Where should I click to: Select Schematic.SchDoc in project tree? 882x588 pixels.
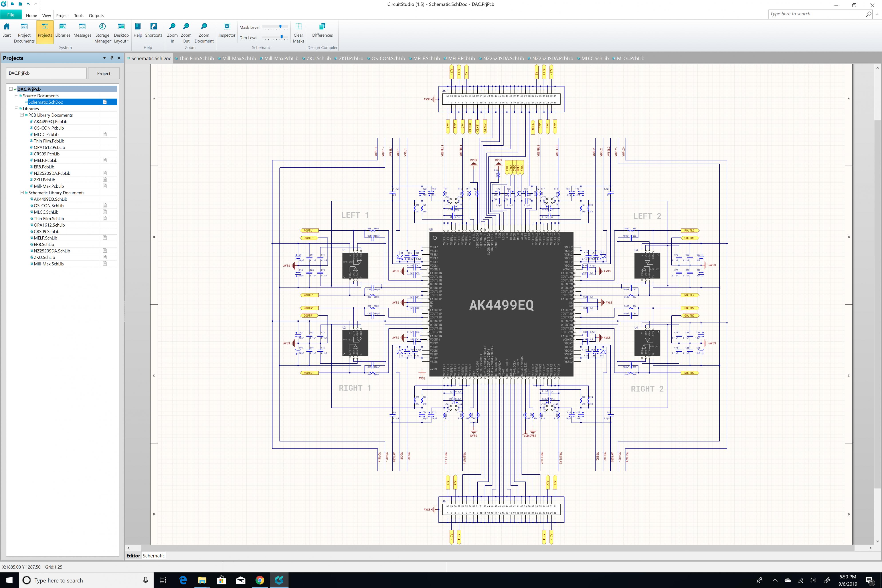coord(45,102)
